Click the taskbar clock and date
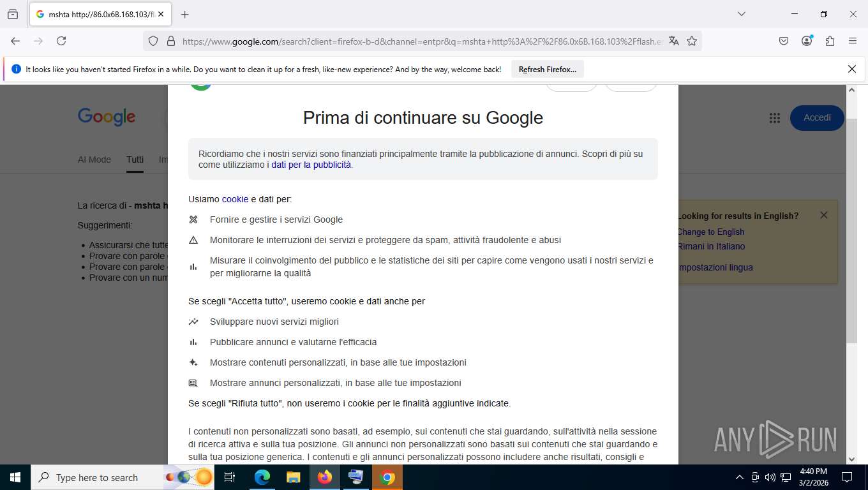This screenshot has height=490, width=868. (x=813, y=477)
